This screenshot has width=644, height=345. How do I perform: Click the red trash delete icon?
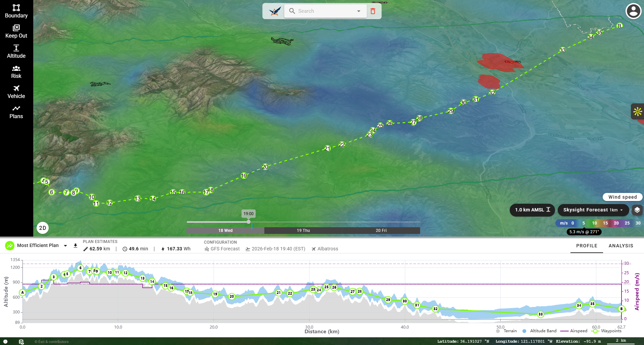(x=373, y=11)
